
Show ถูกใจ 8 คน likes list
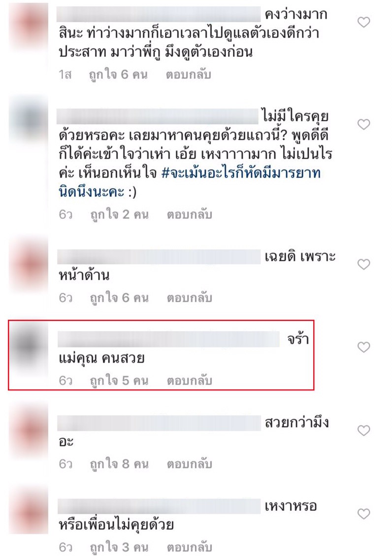[x=119, y=464]
